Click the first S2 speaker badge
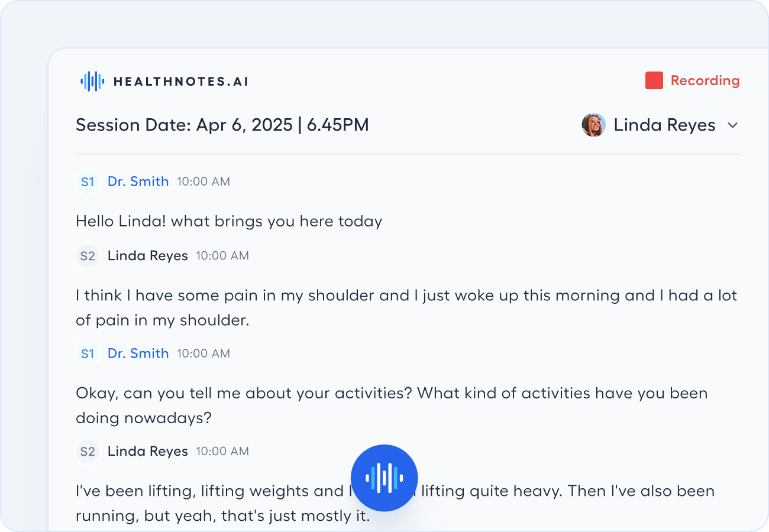 (x=88, y=256)
